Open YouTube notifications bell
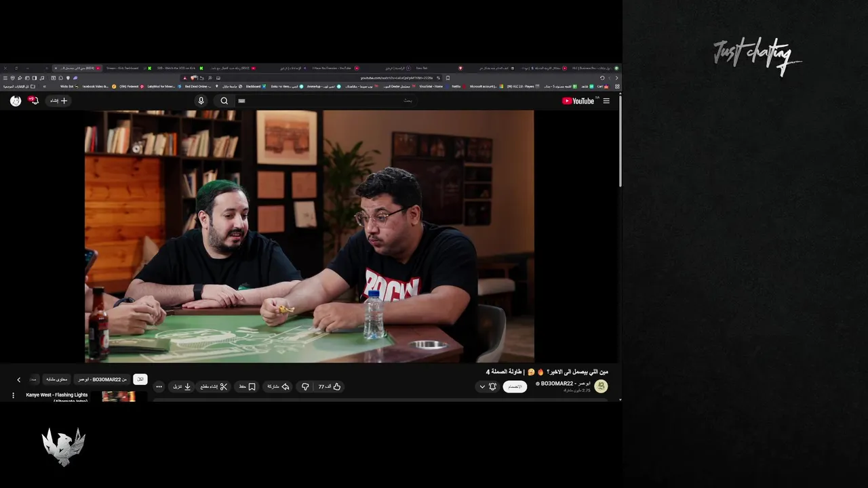This screenshot has width=868, height=488. (34, 101)
